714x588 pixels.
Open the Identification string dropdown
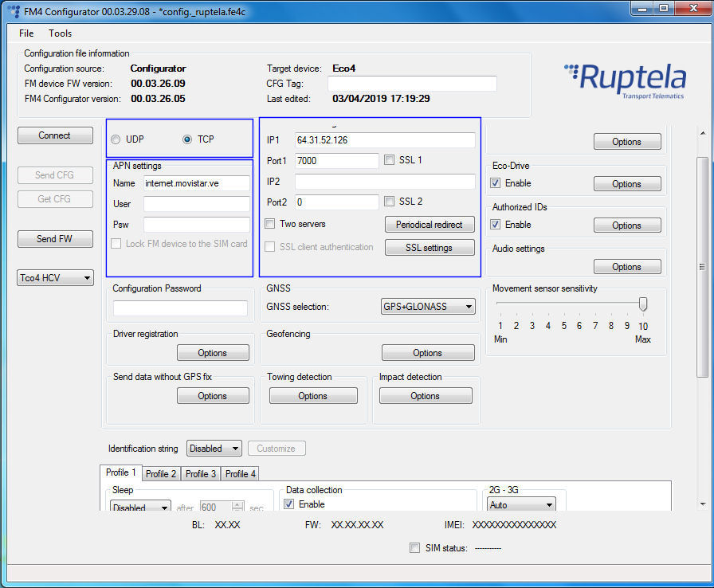(214, 448)
